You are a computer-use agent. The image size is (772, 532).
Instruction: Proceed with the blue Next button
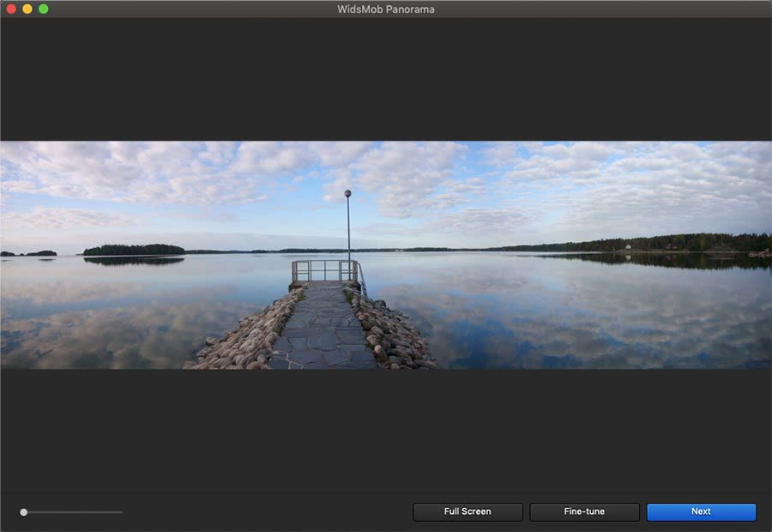click(x=701, y=511)
